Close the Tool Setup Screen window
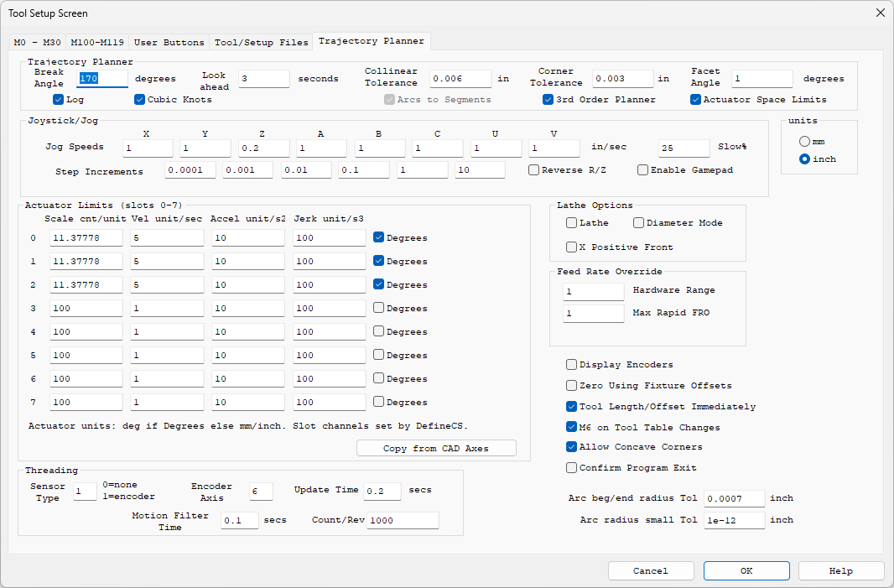 [x=881, y=13]
